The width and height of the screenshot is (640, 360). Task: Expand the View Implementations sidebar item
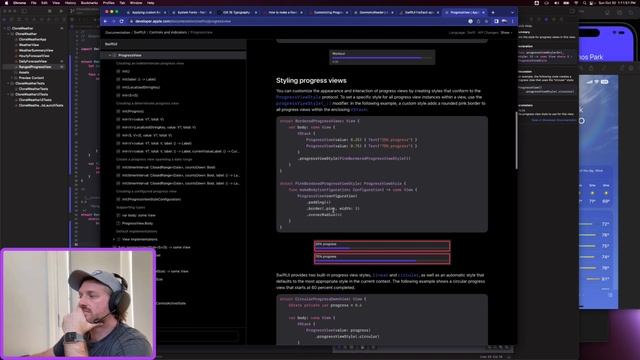[114, 240]
